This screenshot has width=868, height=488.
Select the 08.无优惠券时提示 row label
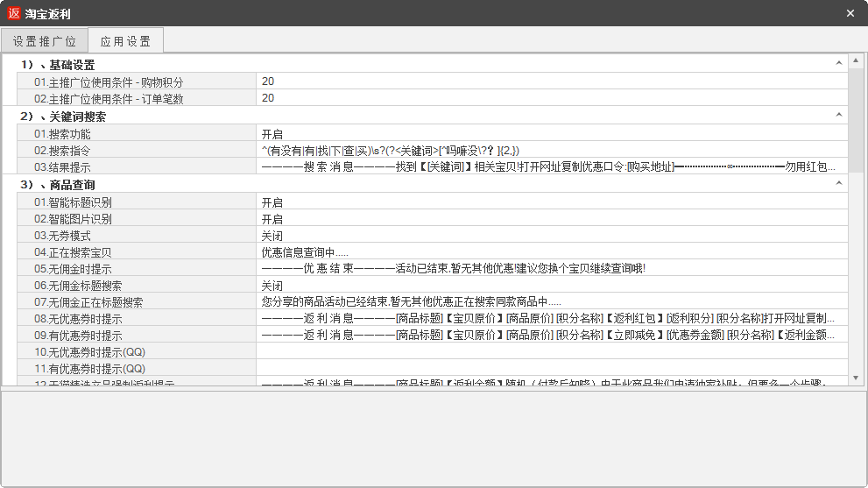[x=78, y=319]
